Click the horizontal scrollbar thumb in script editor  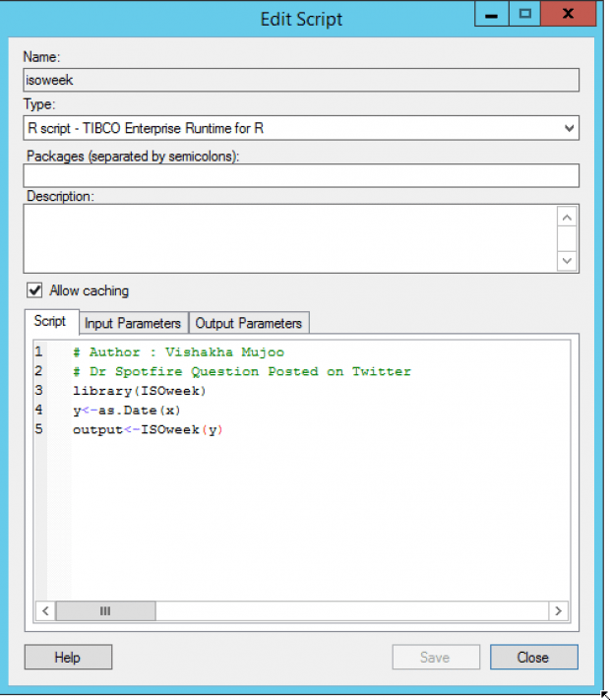tap(105, 610)
